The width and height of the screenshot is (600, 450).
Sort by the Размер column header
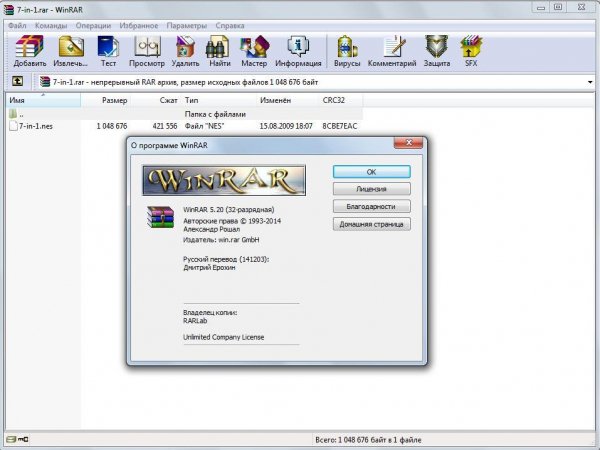tap(105, 100)
